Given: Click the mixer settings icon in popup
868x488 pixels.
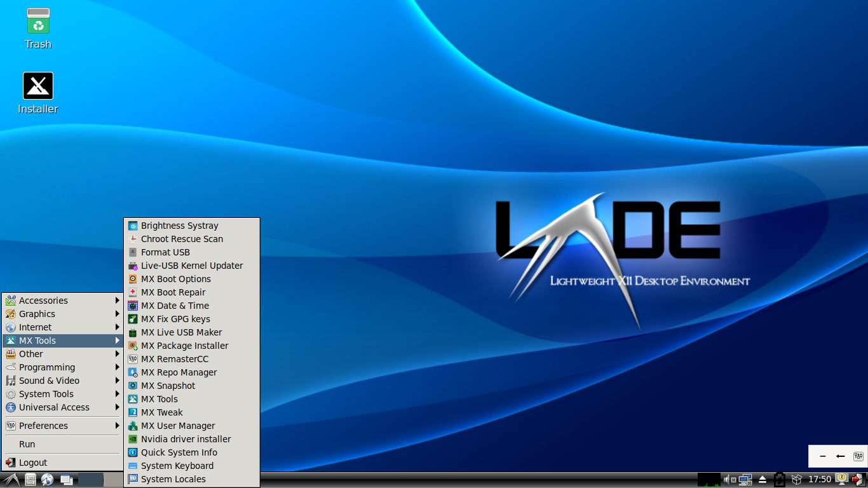Looking at the screenshot, I should coord(858,456).
